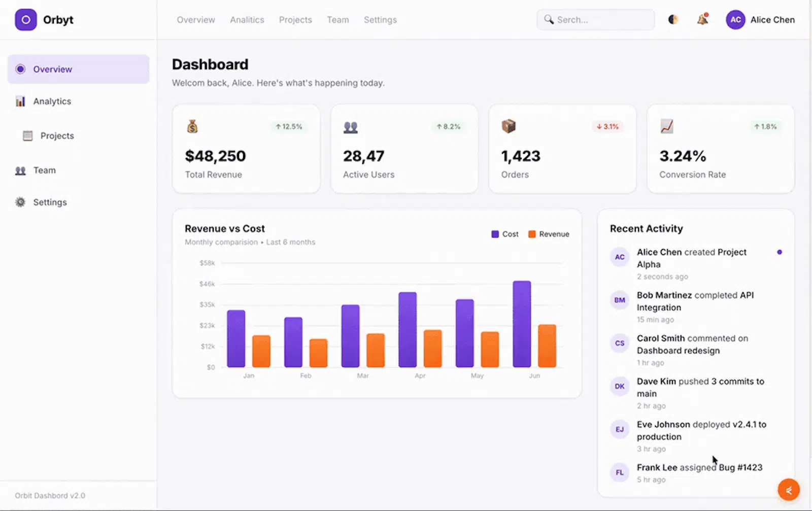812x511 pixels.
Task: Open Alice Chen created Project Alpha entry
Action: point(696,264)
